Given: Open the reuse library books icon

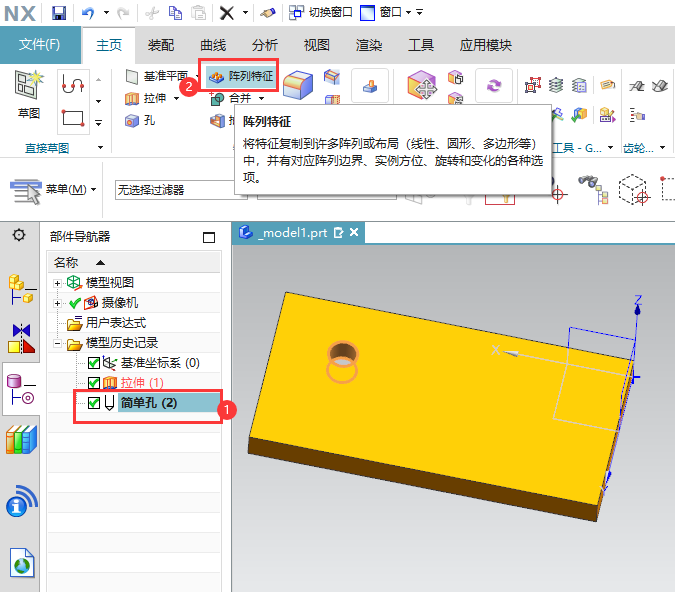Looking at the screenshot, I should pos(22,440).
